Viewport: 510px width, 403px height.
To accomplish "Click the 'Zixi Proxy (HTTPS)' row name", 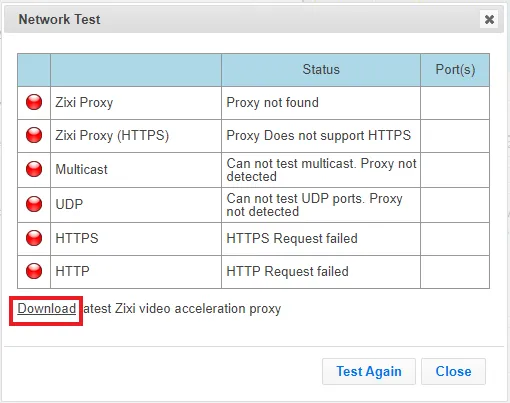I will pos(112,136).
